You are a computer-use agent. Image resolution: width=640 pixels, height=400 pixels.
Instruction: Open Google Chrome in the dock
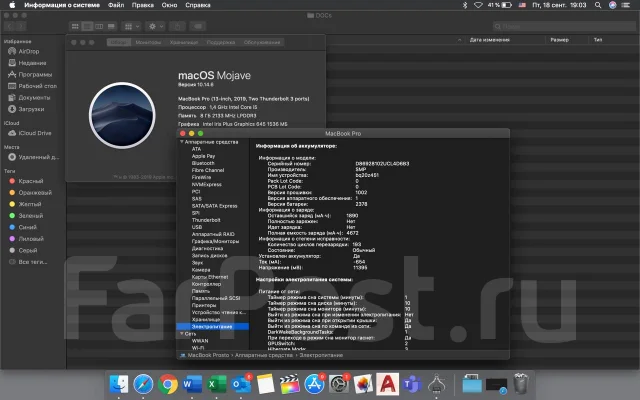(168, 384)
